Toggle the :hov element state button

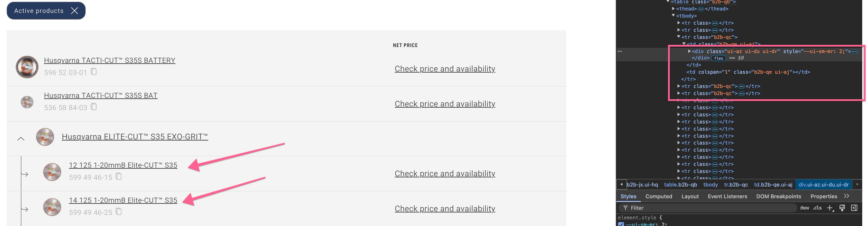pyautogui.click(x=805, y=208)
